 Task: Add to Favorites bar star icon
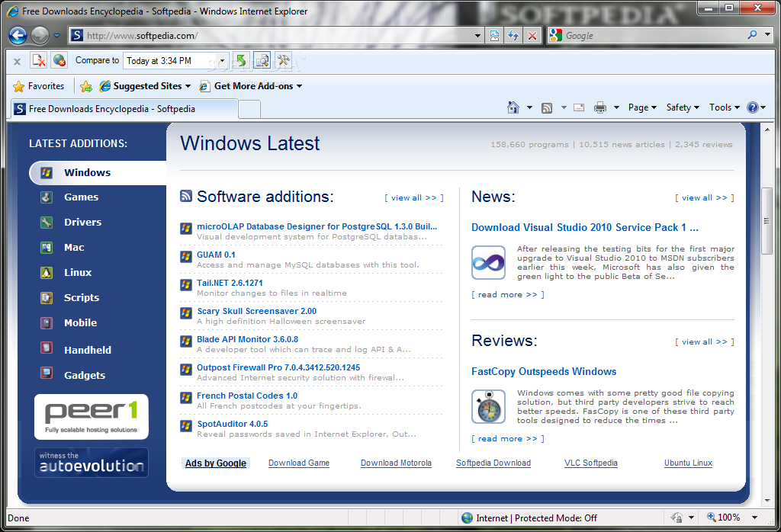(86, 86)
